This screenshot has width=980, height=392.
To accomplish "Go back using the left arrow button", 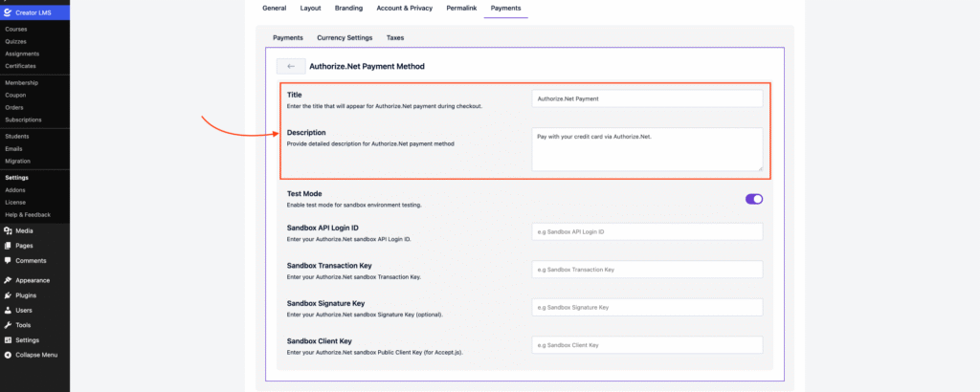I will pyautogui.click(x=291, y=66).
